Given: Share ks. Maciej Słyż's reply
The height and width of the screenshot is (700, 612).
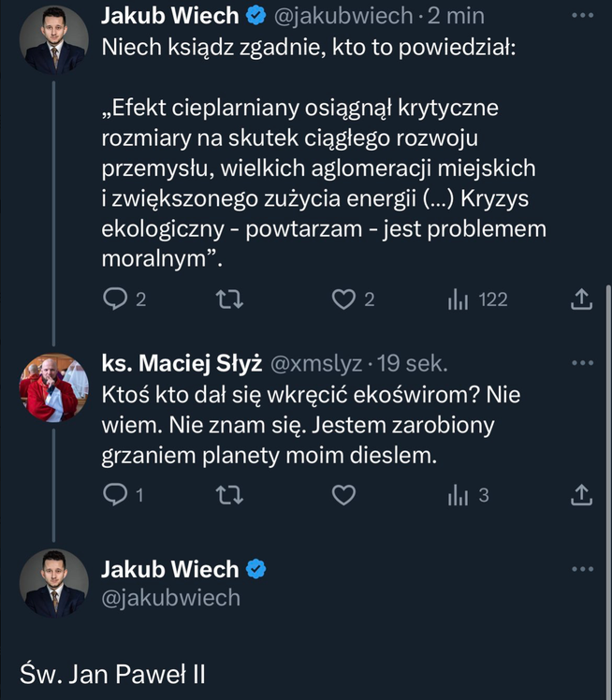Looking at the screenshot, I should click(x=580, y=496).
